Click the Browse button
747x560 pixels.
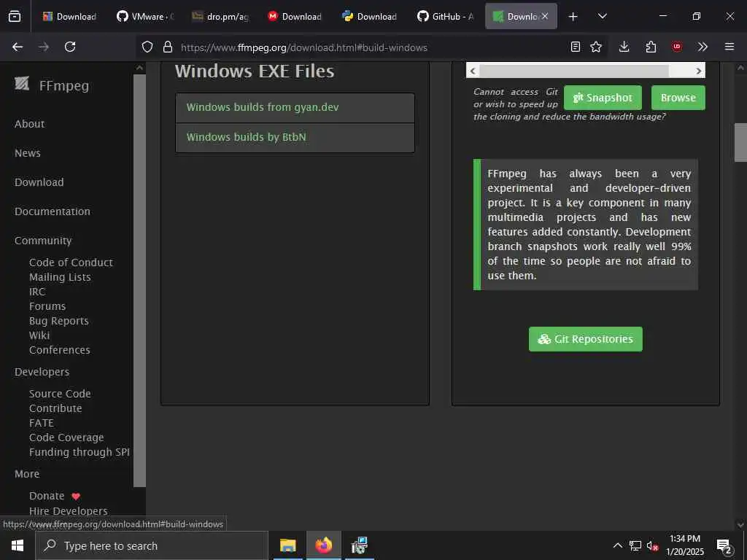678,98
